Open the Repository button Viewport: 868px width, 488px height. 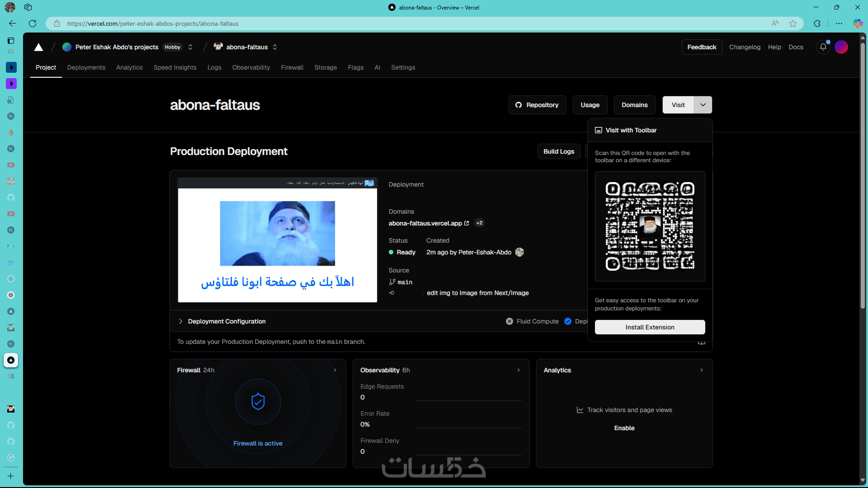[x=537, y=105]
